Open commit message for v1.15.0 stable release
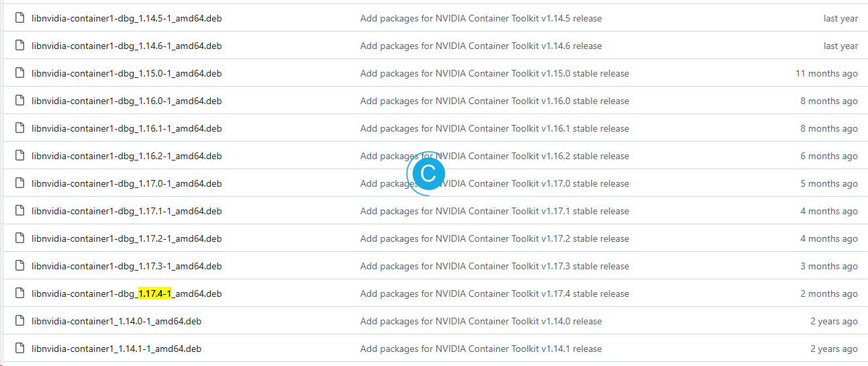The image size is (868, 366). click(494, 73)
